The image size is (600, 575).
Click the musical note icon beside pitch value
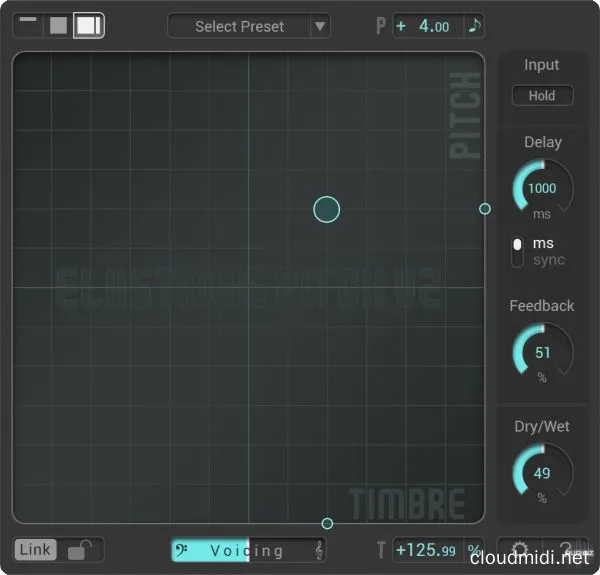[474, 26]
